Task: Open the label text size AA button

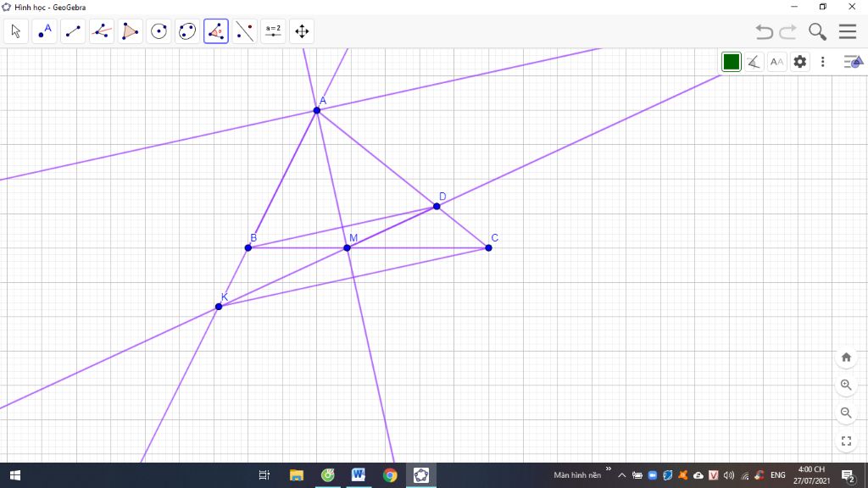Action: [x=776, y=61]
